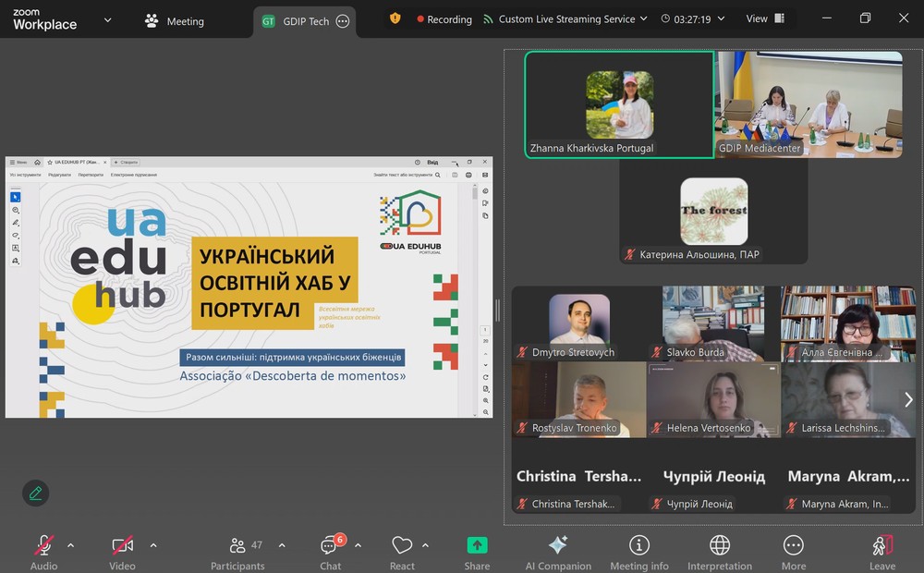
Task: Click Rostyslav Tronenko participant tile
Action: click(578, 399)
